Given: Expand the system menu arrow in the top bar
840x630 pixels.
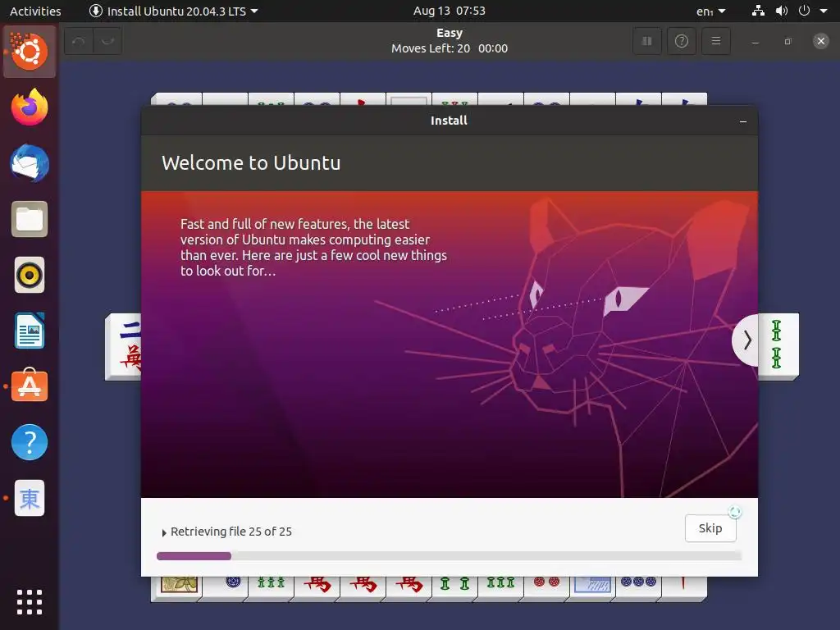Looking at the screenshot, I should [824, 11].
